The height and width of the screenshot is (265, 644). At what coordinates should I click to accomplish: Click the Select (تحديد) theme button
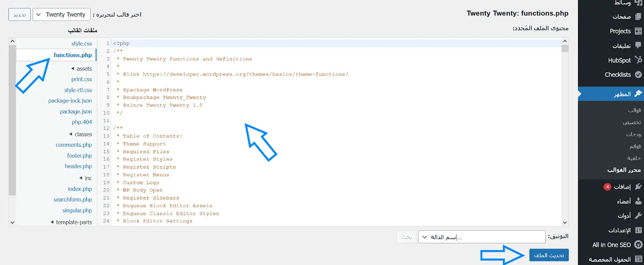19,14
